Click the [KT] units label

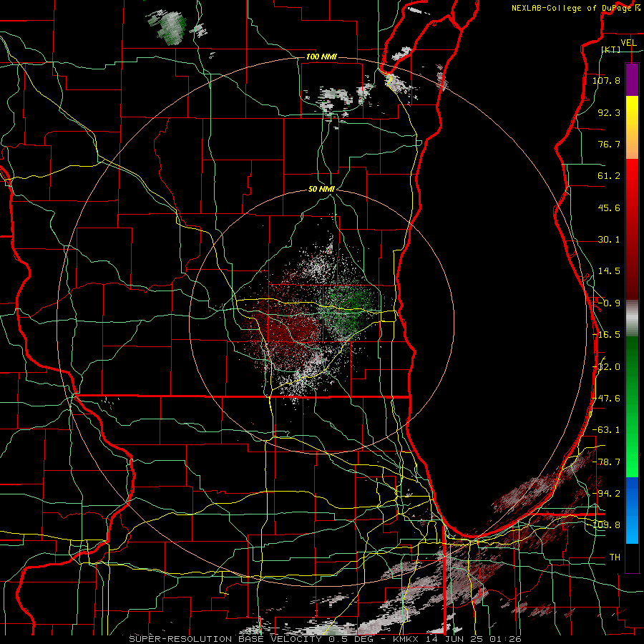pyautogui.click(x=610, y=49)
